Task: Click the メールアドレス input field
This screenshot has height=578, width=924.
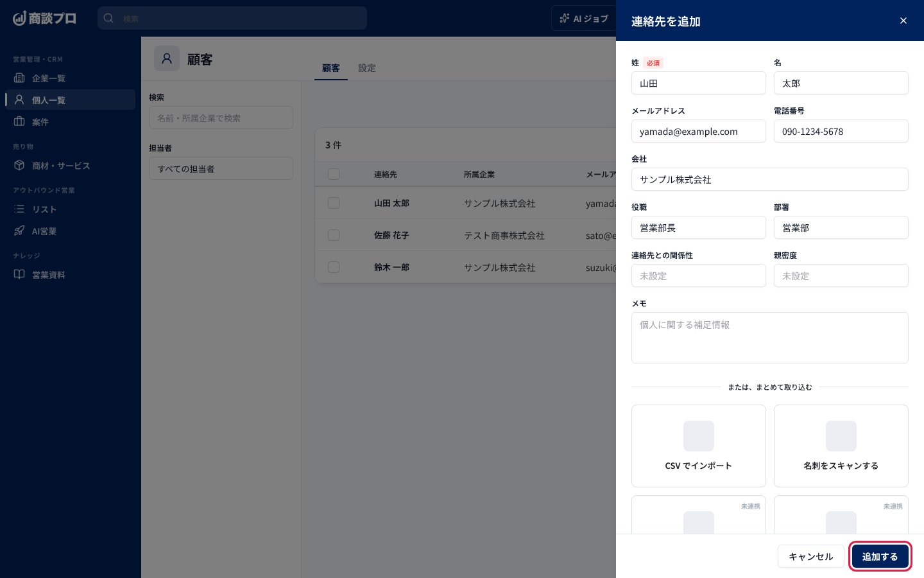Action: (x=699, y=131)
